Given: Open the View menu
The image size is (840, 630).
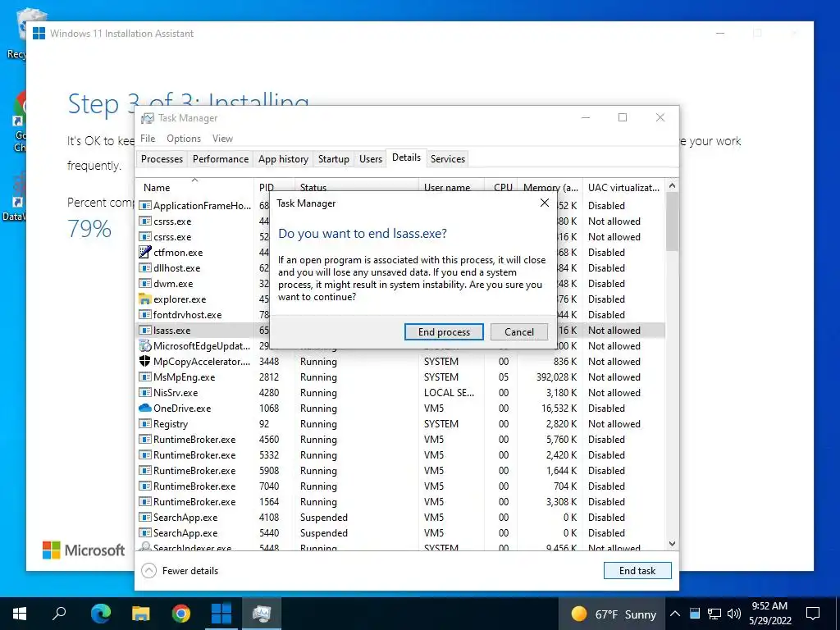Looking at the screenshot, I should point(222,138).
